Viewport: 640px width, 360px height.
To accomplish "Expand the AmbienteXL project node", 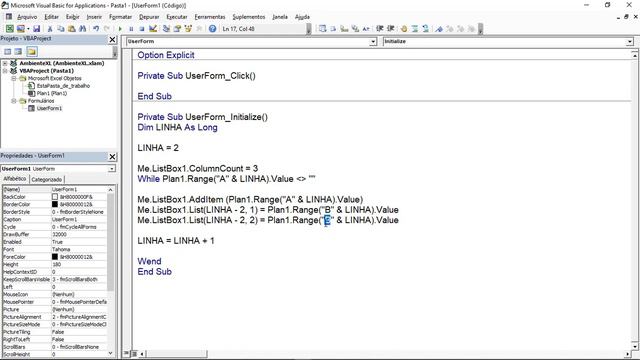I will (5, 63).
